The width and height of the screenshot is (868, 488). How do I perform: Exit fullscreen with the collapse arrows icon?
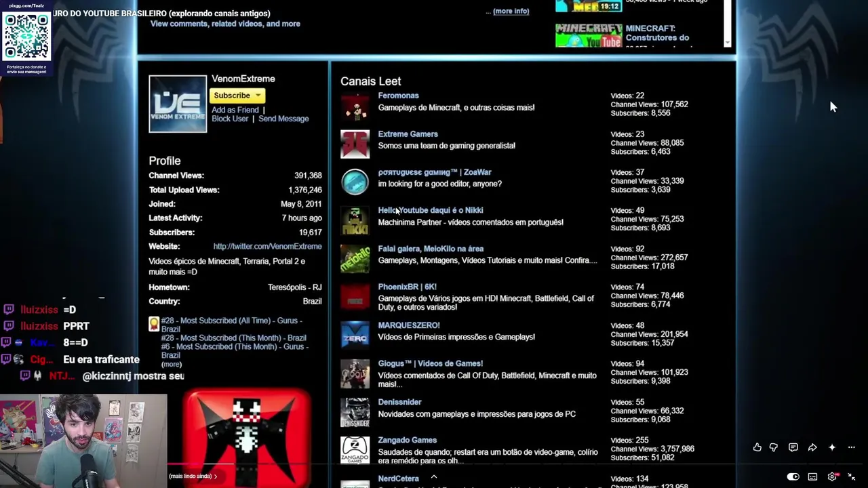tap(852, 476)
